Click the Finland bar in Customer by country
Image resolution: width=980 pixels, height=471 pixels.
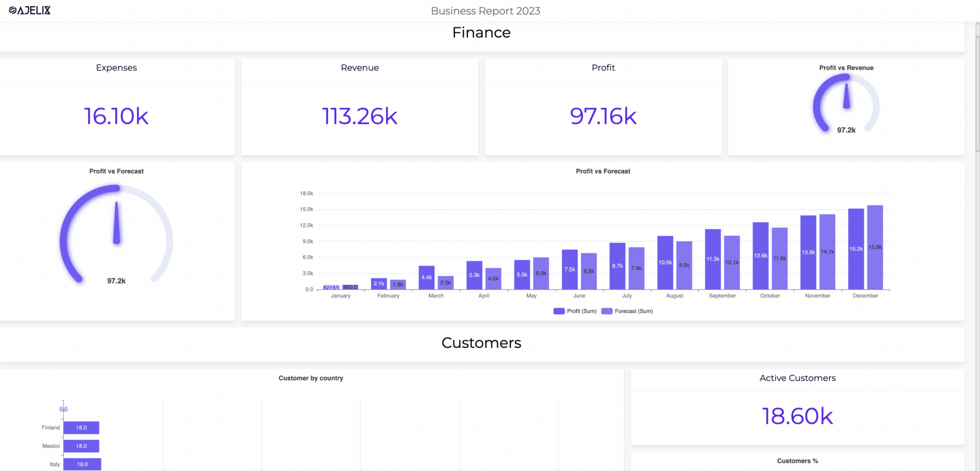pos(81,428)
